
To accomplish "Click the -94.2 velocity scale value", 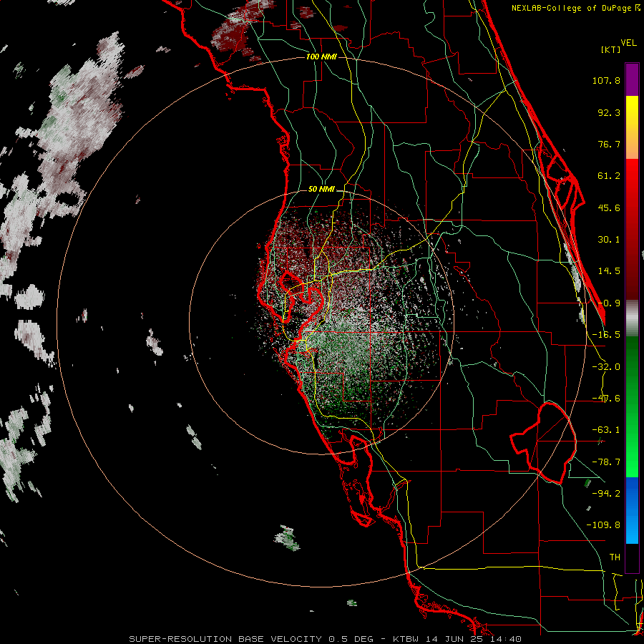I will 606,493.
